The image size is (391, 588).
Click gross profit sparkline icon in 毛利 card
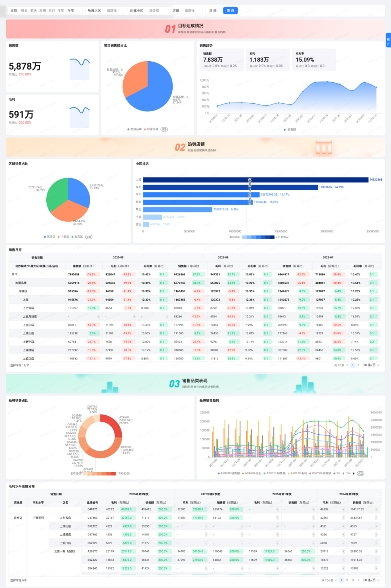click(80, 117)
